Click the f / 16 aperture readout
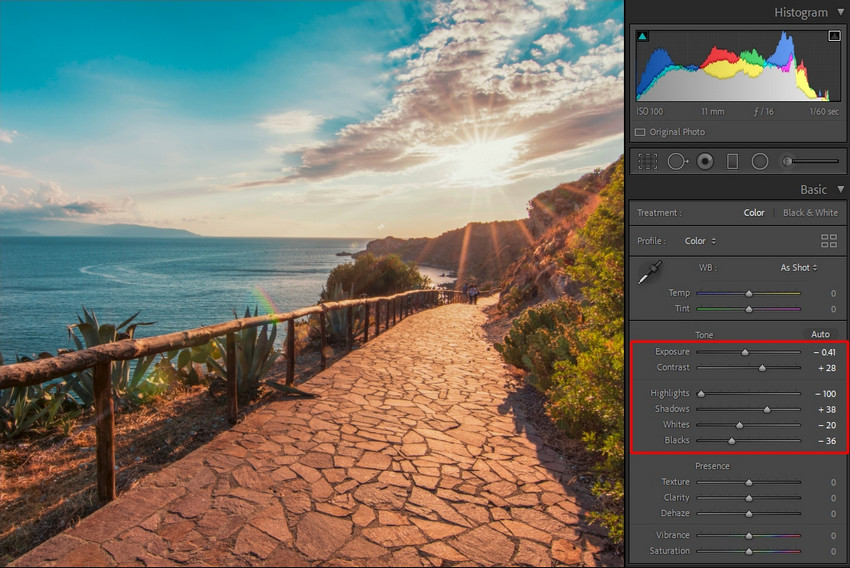The height and width of the screenshot is (568, 850). click(763, 112)
